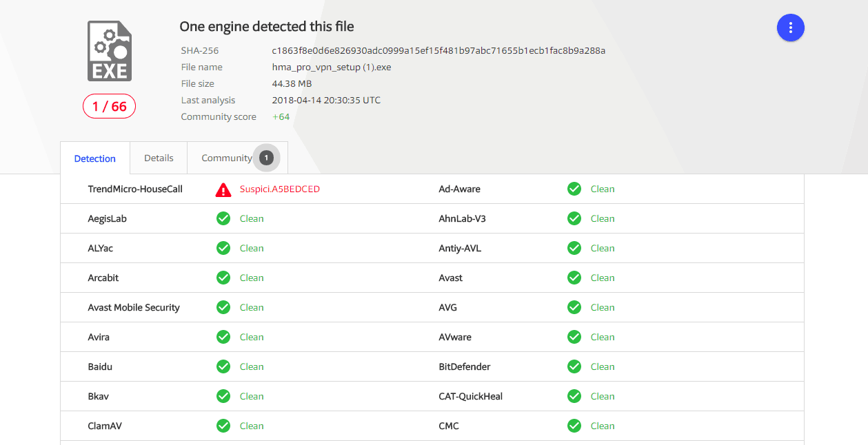The height and width of the screenshot is (445, 868).
Task: Click the Clean result for Ad-Aware
Action: click(x=603, y=189)
